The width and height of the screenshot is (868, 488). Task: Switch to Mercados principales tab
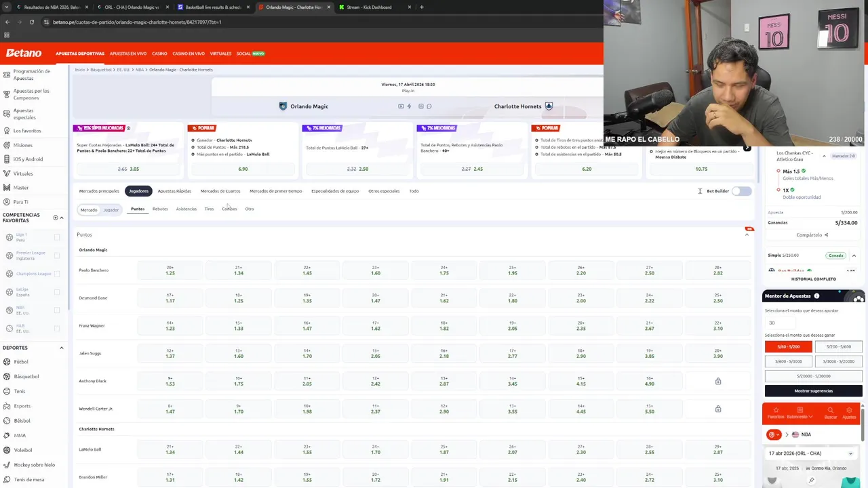pyautogui.click(x=99, y=191)
